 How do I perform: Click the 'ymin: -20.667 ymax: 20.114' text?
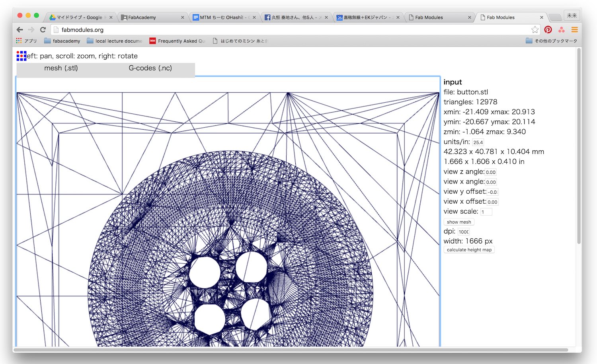[x=489, y=122]
